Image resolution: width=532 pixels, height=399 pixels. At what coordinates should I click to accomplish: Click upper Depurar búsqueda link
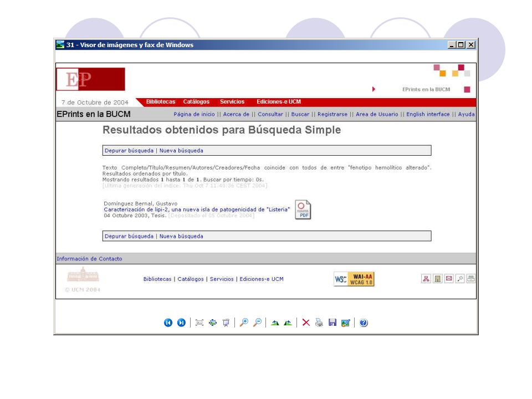click(x=129, y=151)
